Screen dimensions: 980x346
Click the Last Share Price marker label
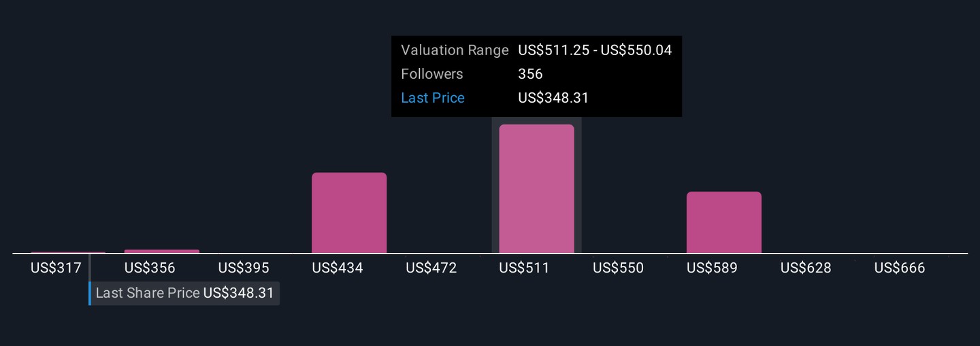point(148,293)
